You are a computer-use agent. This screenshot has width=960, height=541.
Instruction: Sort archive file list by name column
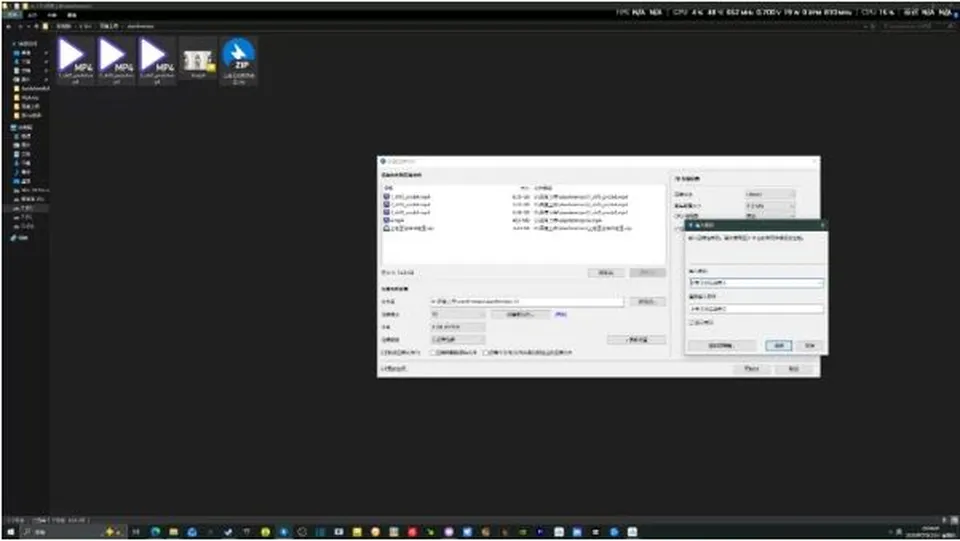[x=388, y=188]
